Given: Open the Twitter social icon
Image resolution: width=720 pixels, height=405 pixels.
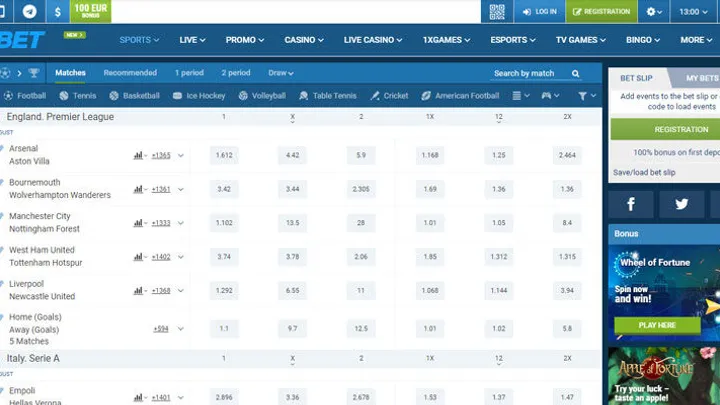Looking at the screenshot, I should pos(681,204).
